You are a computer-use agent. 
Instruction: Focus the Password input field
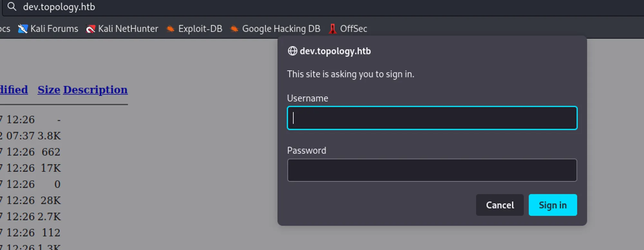coord(432,170)
